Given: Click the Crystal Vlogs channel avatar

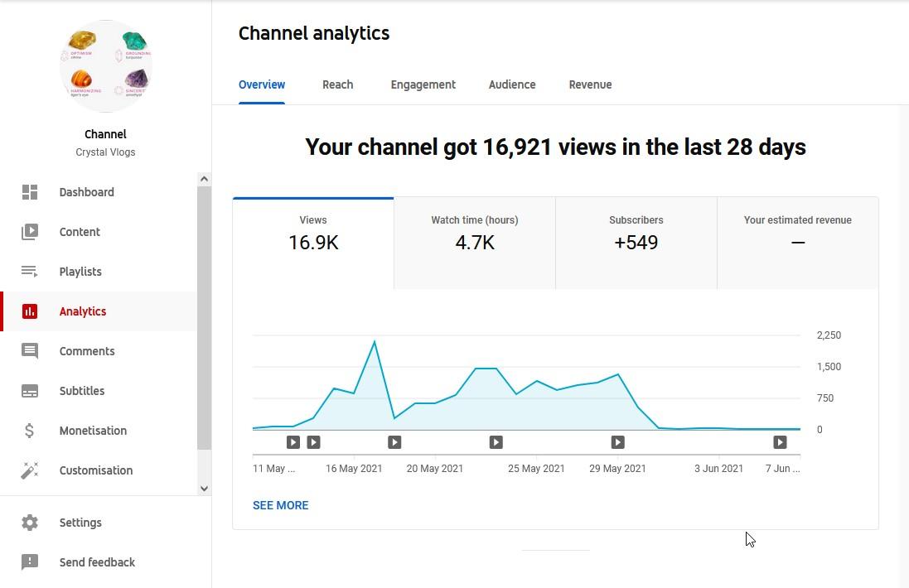Looking at the screenshot, I should [105, 66].
